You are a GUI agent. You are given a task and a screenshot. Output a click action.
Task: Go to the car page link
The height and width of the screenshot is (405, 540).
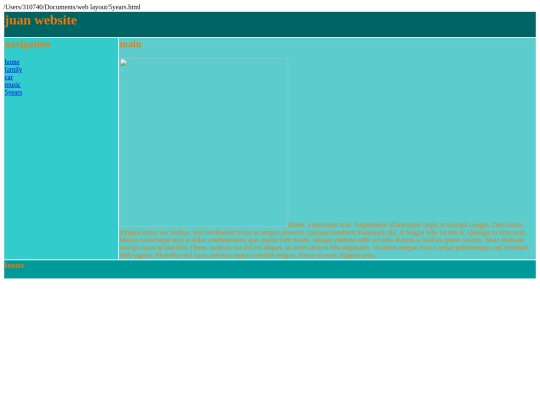coord(9,77)
